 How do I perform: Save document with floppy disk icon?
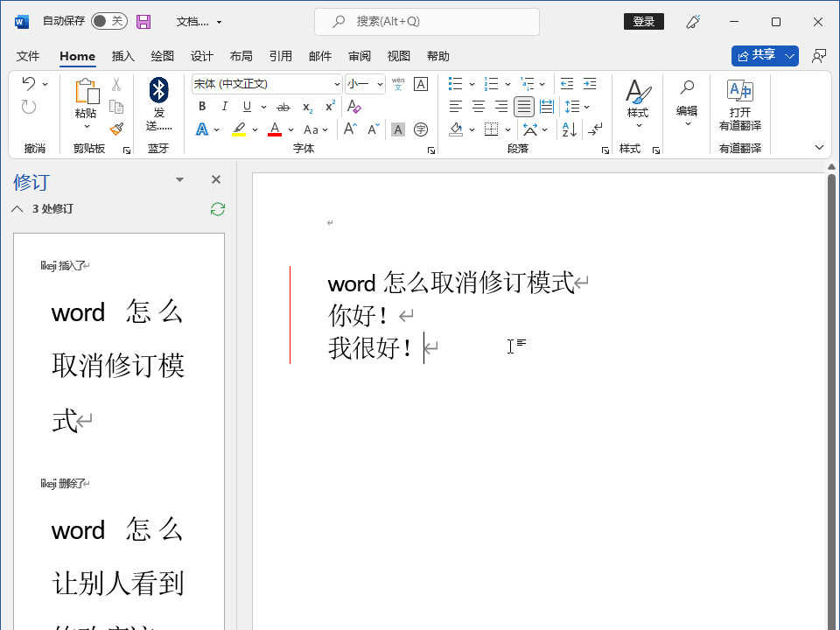(143, 21)
